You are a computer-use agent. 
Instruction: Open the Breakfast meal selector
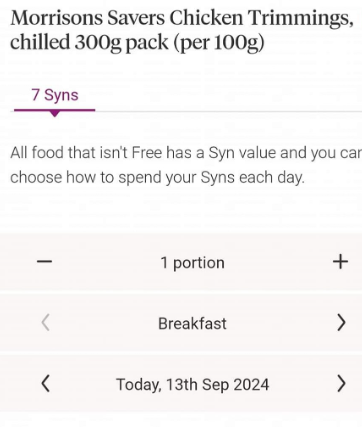click(x=192, y=323)
